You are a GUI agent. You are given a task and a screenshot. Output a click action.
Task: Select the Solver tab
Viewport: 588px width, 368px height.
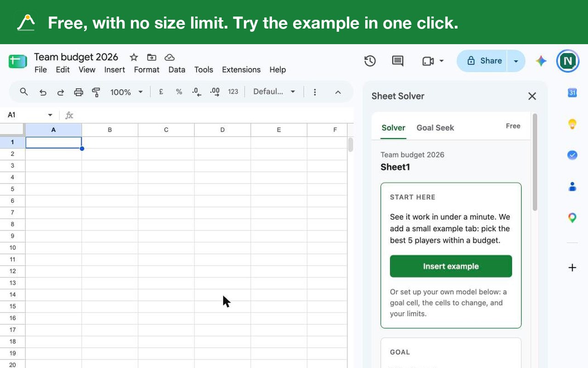point(394,128)
